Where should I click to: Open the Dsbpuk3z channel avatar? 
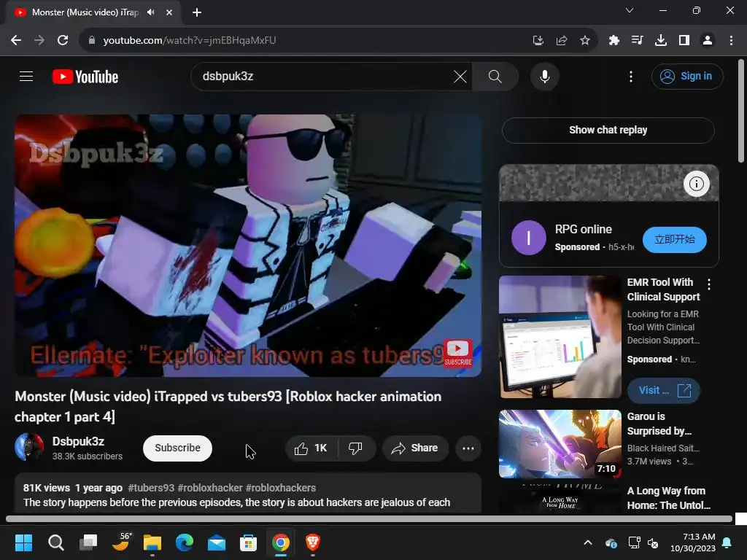(29, 448)
